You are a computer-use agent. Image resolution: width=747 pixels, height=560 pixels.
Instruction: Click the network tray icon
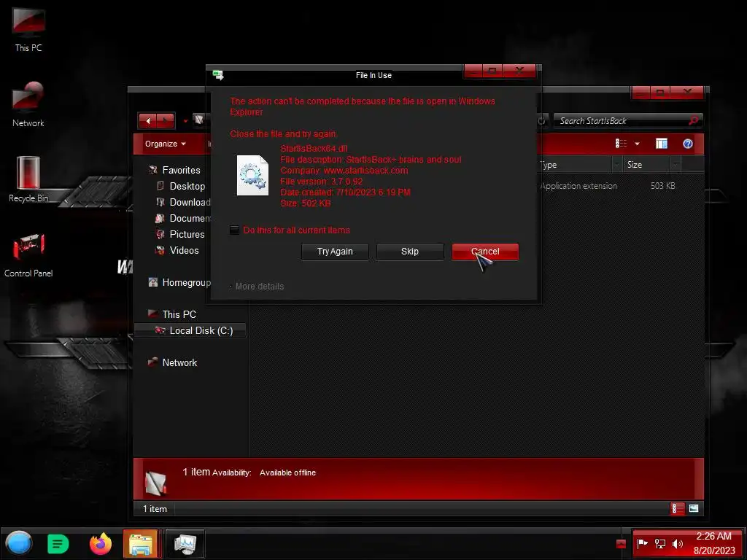[x=659, y=543]
